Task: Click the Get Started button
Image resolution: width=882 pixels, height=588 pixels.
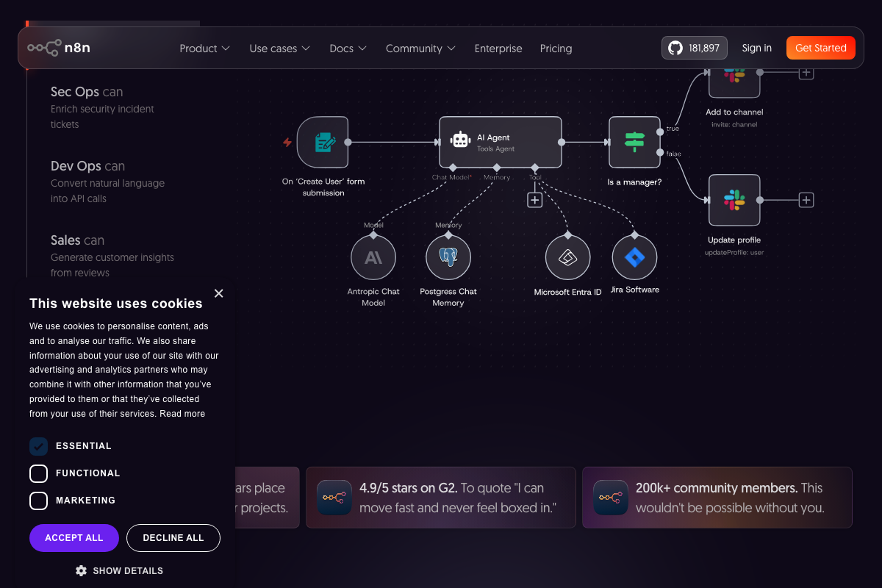Action: click(x=821, y=48)
